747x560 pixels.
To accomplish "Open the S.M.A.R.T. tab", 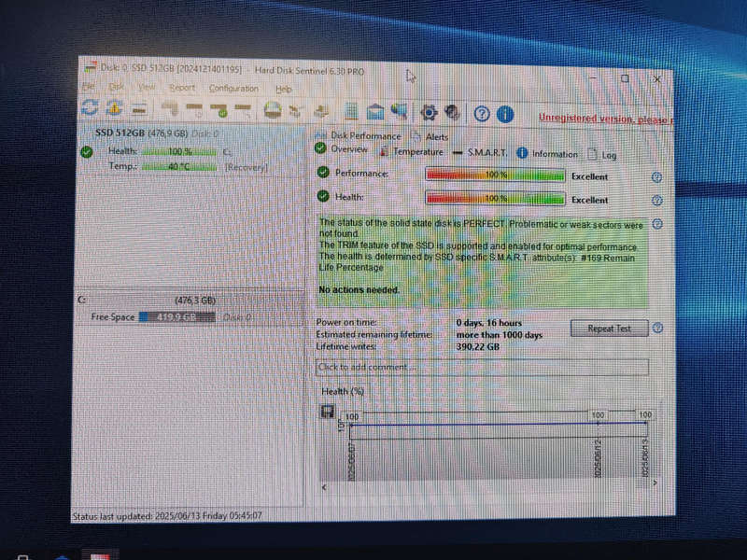I will (479, 152).
